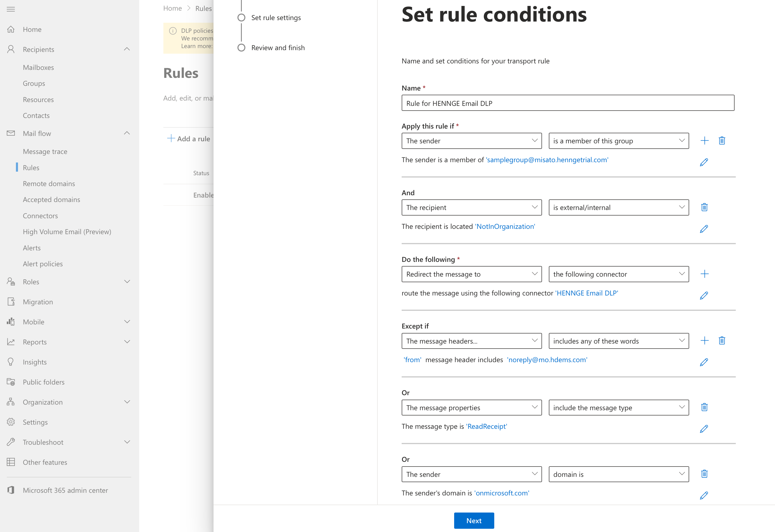Image resolution: width=775 pixels, height=532 pixels.
Task: Open the 'is a member of this group' dropdown
Action: tap(619, 141)
